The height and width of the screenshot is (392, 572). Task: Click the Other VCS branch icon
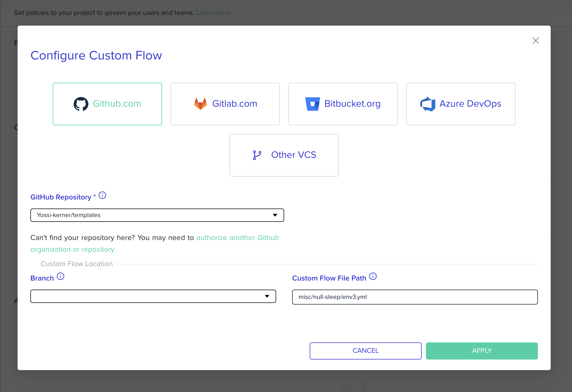pos(257,155)
